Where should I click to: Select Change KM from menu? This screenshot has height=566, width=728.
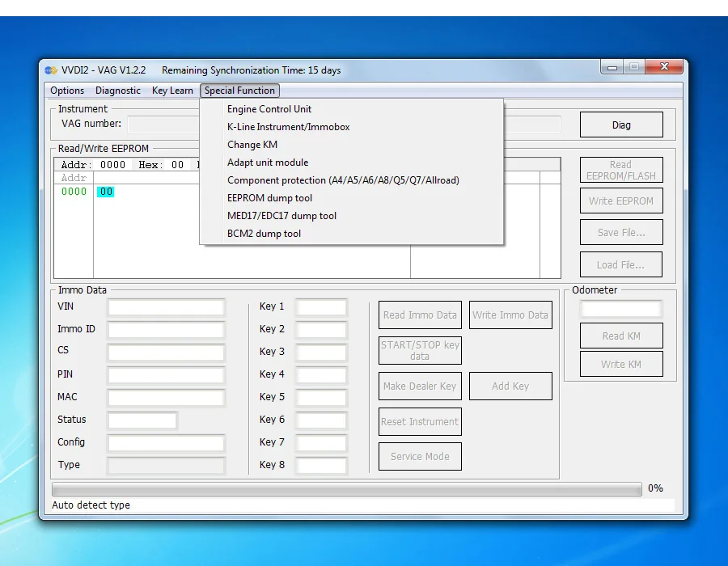(352, 145)
